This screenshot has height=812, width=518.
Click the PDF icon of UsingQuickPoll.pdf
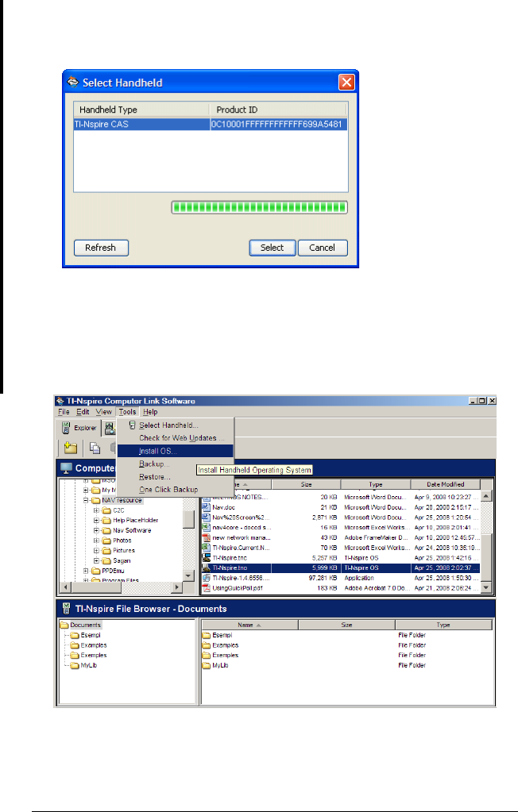[x=206, y=588]
